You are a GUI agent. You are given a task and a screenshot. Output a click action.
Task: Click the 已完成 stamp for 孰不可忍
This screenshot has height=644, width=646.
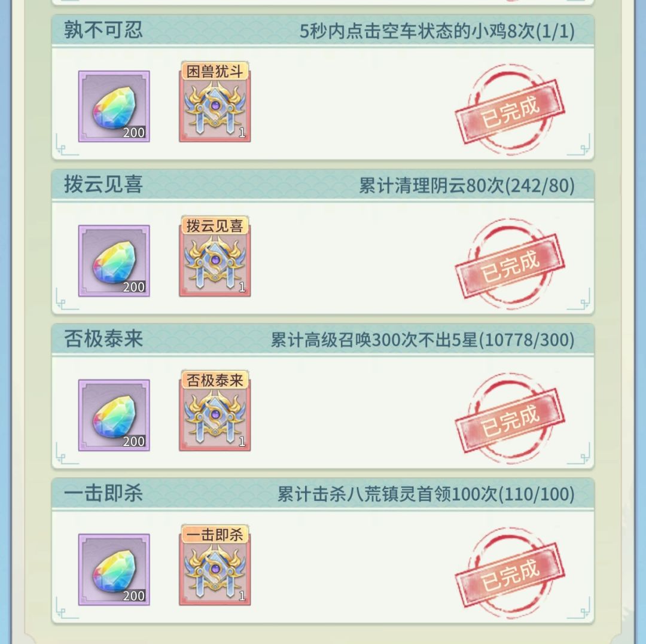coord(510,110)
